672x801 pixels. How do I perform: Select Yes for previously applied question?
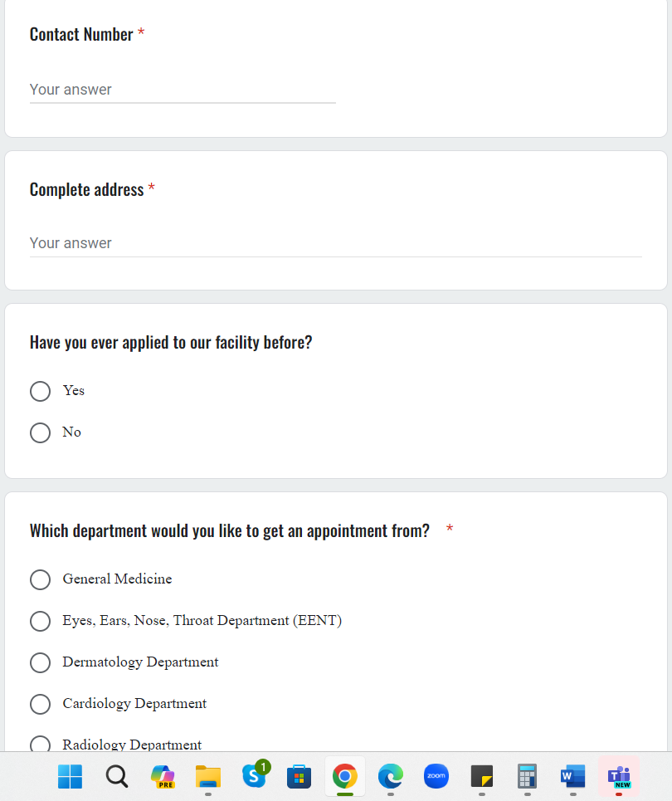pos(40,391)
